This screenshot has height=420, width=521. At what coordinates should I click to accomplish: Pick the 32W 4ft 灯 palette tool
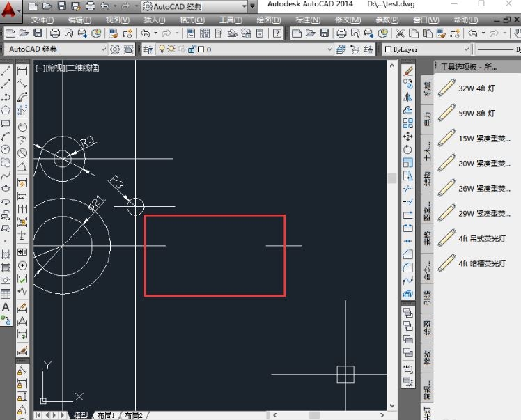pos(467,88)
